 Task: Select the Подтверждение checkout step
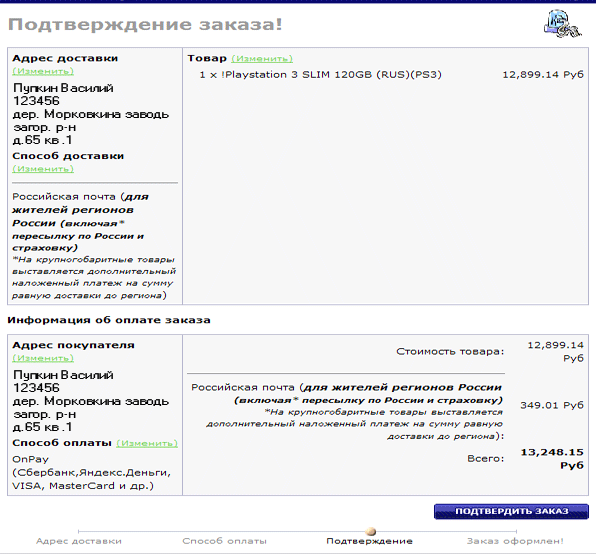pos(369,541)
